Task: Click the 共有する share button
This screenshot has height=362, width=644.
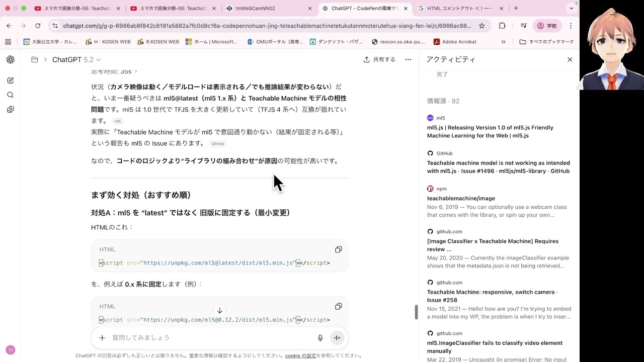Action: pyautogui.click(x=379, y=59)
